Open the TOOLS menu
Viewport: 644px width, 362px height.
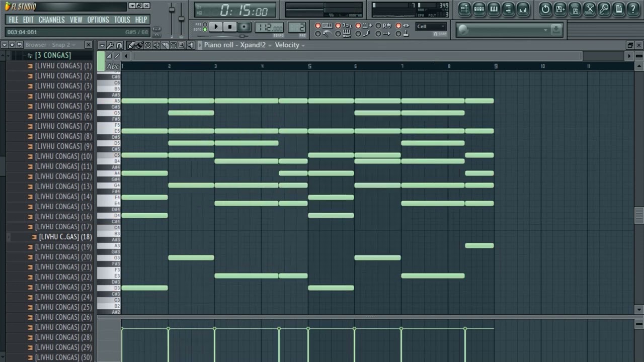tap(122, 20)
